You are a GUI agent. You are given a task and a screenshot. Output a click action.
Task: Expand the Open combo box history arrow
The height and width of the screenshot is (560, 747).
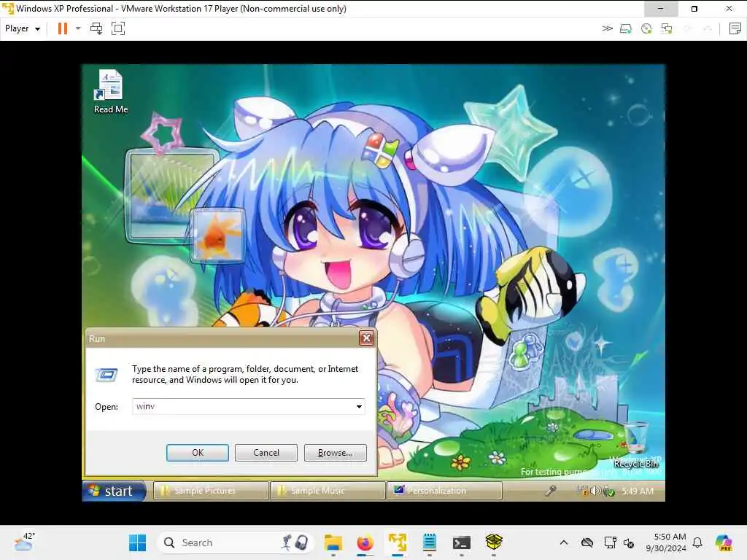(x=359, y=406)
